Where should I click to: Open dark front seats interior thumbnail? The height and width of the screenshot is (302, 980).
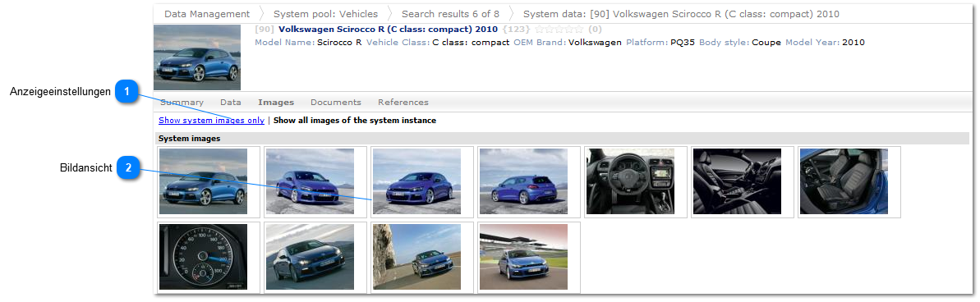[737, 181]
